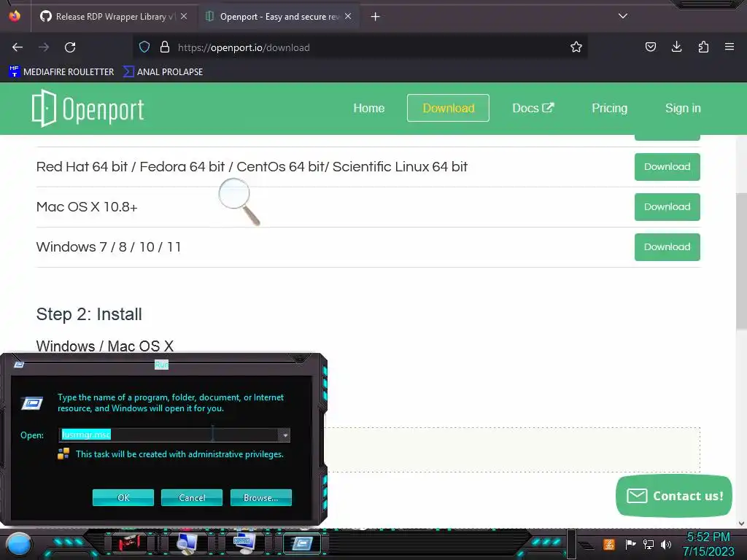Click the 'Windows / Mac OS X' subheading

point(105,346)
